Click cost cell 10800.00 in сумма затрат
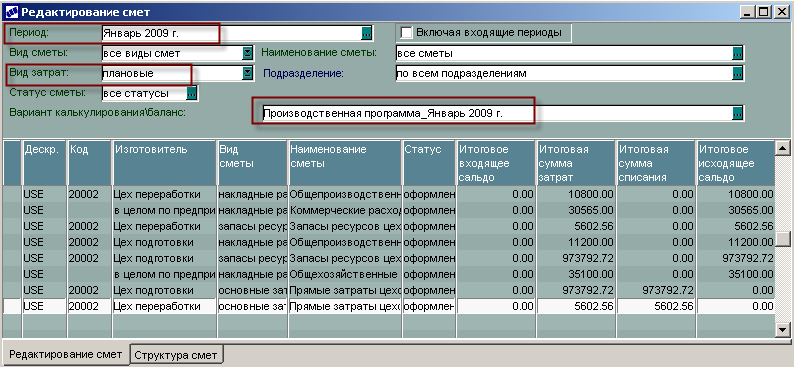Image resolution: width=794 pixels, height=367 pixels. tap(576, 194)
